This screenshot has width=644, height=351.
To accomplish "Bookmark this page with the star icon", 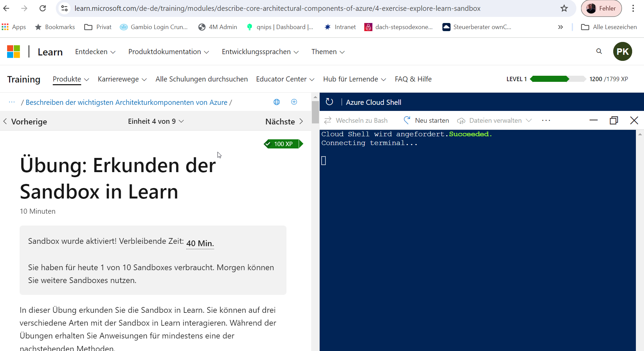I will [564, 8].
